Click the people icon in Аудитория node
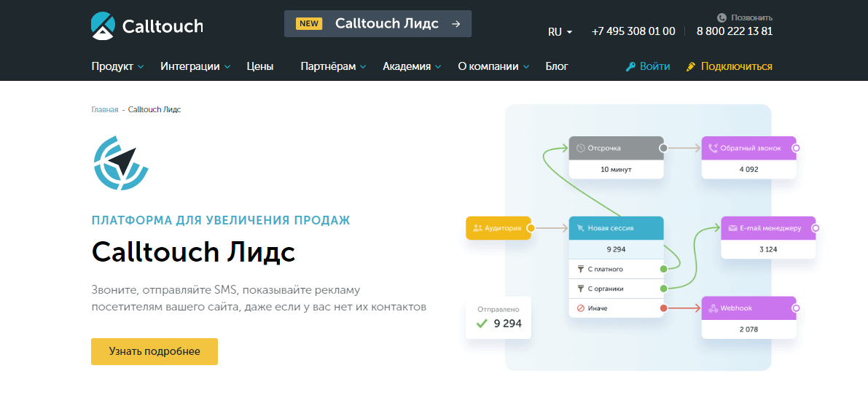The height and width of the screenshot is (403, 868). (x=478, y=228)
